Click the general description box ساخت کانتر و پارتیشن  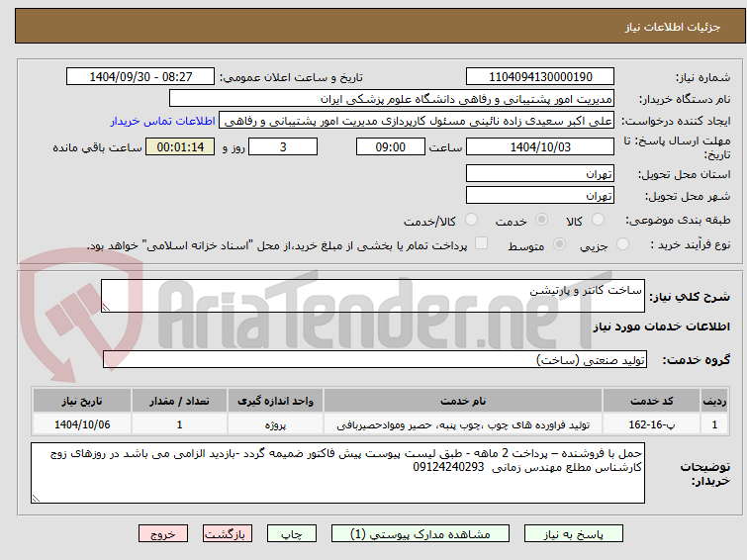point(373,296)
